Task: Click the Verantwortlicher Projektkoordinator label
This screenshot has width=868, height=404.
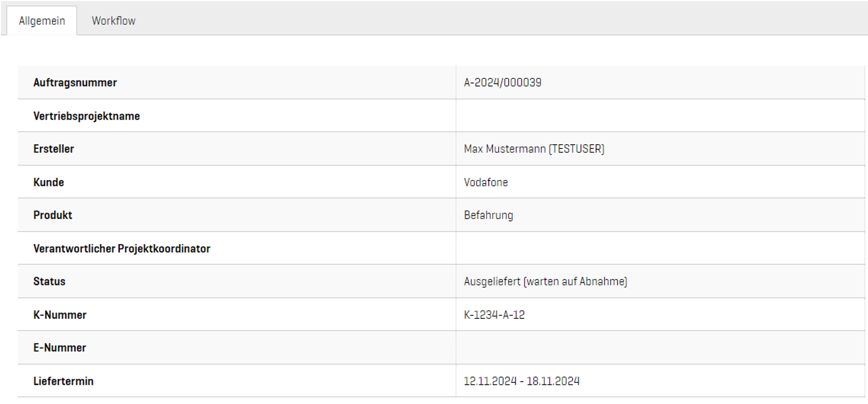Action: [x=121, y=249]
